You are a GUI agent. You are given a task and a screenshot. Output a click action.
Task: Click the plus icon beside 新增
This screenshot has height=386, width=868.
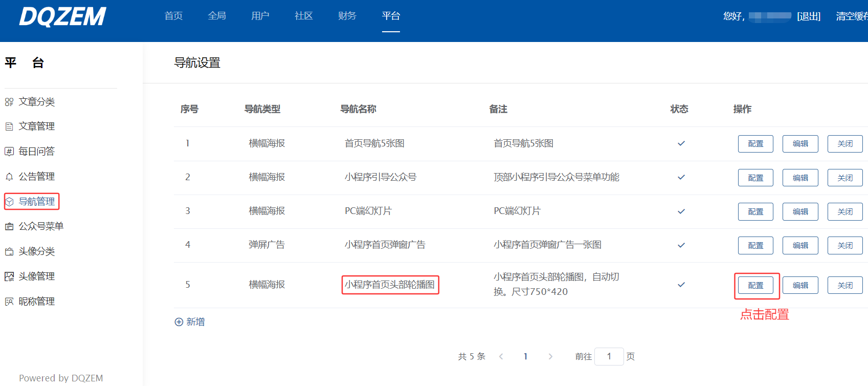(x=179, y=322)
